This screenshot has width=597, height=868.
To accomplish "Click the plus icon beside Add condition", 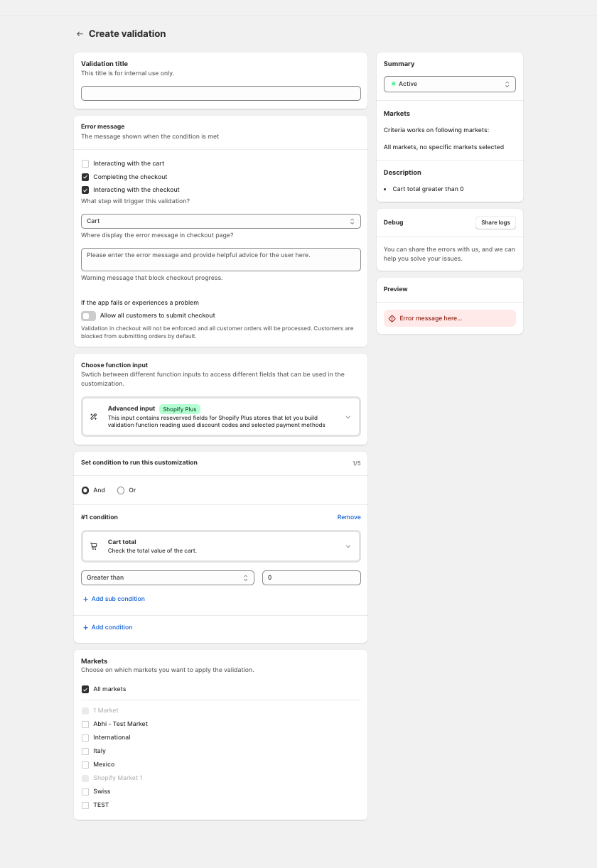I will [x=86, y=628].
